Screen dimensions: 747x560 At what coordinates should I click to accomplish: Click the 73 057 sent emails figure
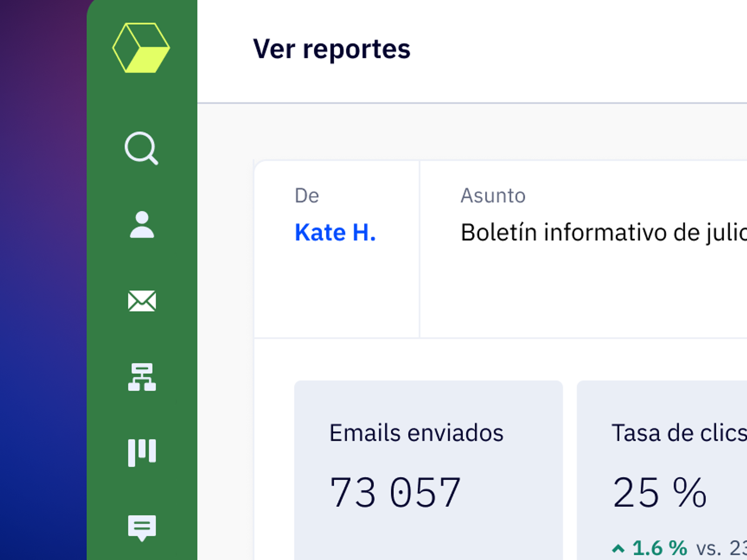(x=395, y=493)
